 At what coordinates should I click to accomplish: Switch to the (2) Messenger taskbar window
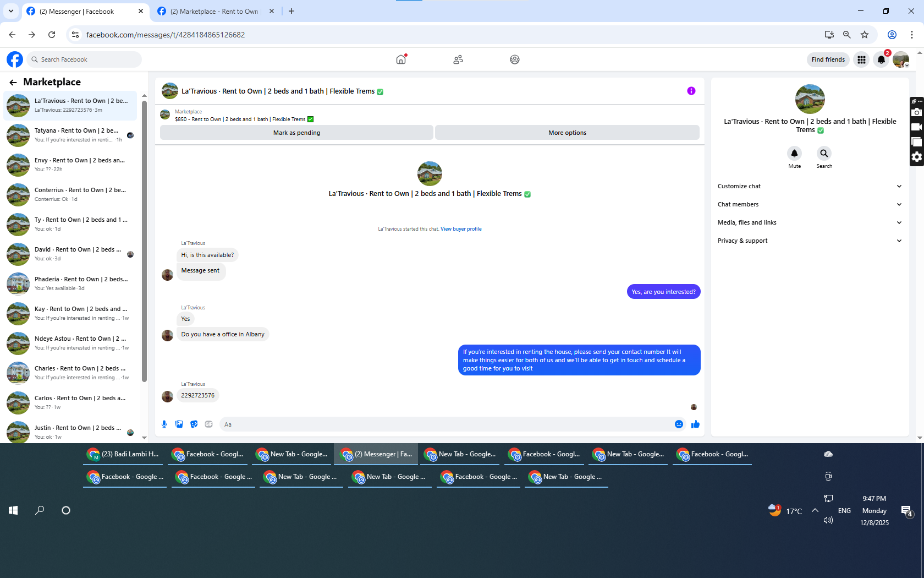[x=376, y=454]
